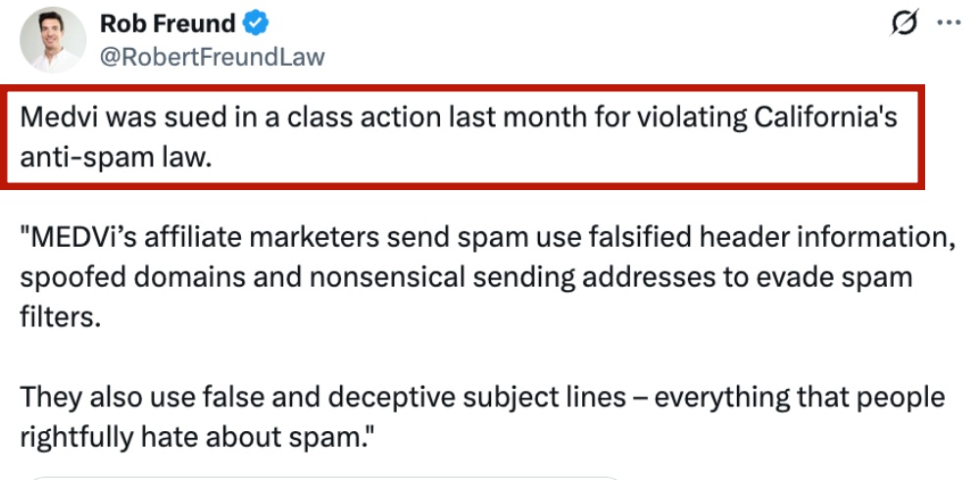Image resolution: width=980 pixels, height=480 pixels.
Task: Click the Rob Freund display name
Action: [168, 23]
